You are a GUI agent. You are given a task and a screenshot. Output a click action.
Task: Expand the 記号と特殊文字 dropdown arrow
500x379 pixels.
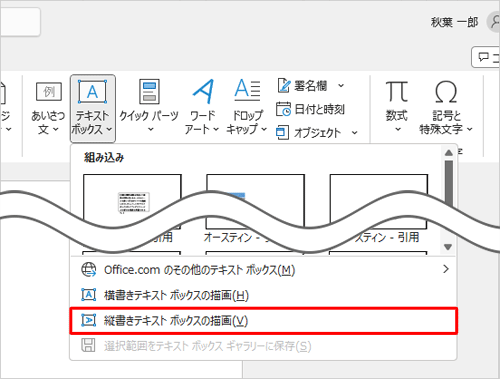[x=470, y=129]
